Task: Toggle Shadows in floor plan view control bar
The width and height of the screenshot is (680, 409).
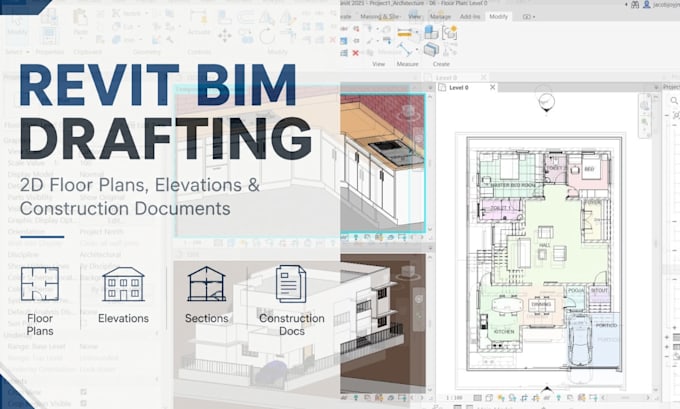Action: [x=512, y=398]
